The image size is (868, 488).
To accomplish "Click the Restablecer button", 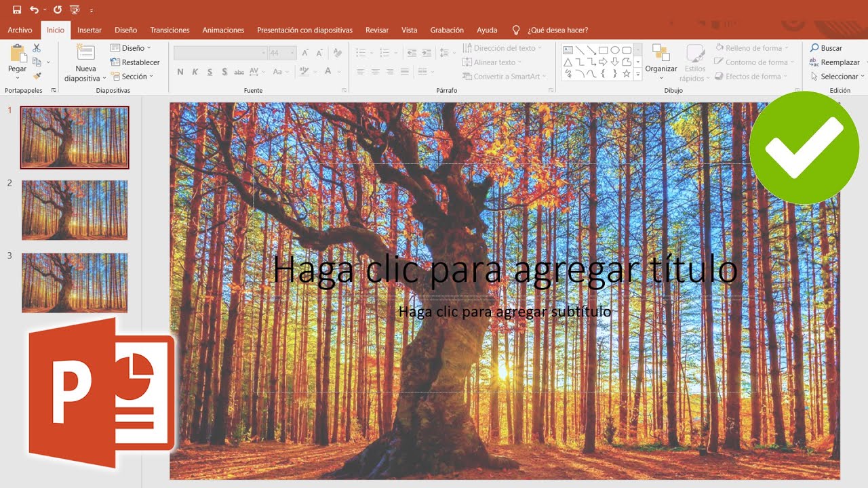I will coord(135,62).
